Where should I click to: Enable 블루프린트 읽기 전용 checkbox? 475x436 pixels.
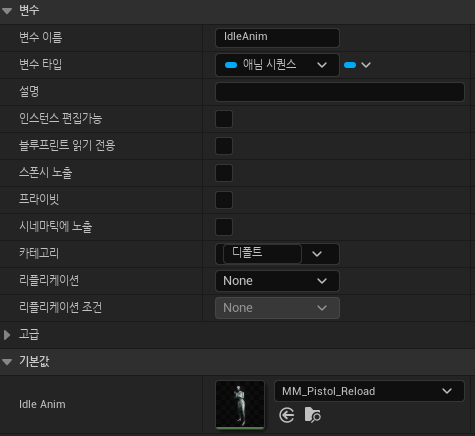(x=224, y=146)
